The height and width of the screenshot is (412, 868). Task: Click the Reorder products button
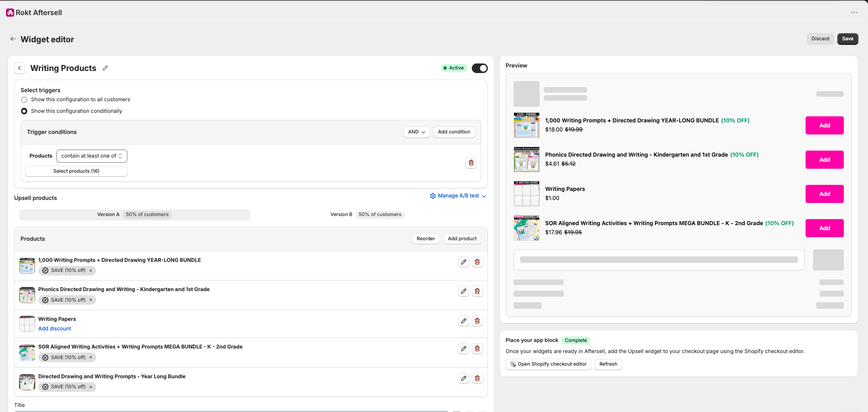425,239
